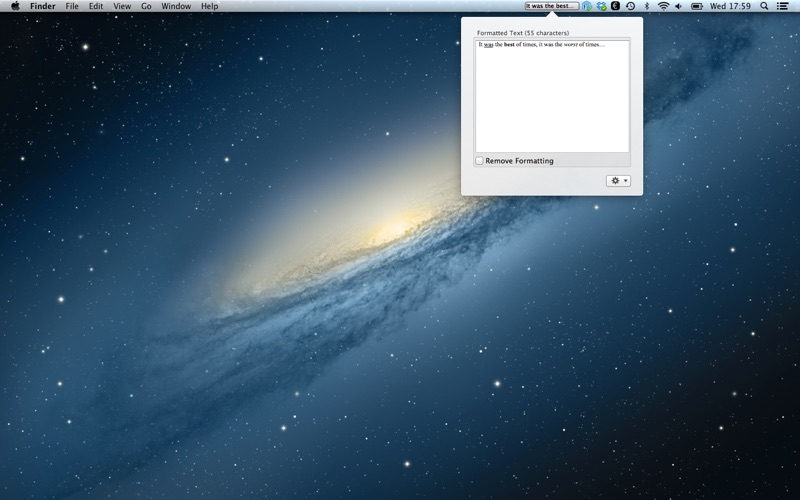The width and height of the screenshot is (800, 500).
Task: Open the blue sync status menu icon
Action: tap(587, 6)
